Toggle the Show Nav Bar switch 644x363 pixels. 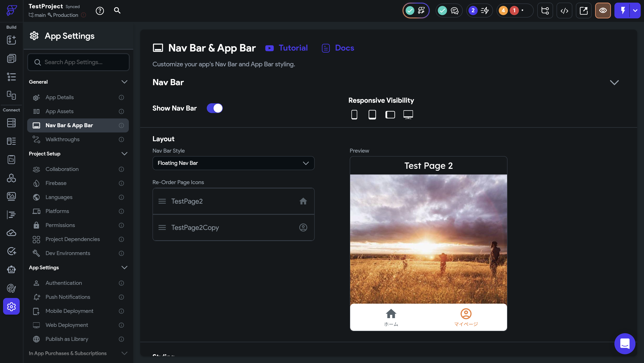pos(215,108)
